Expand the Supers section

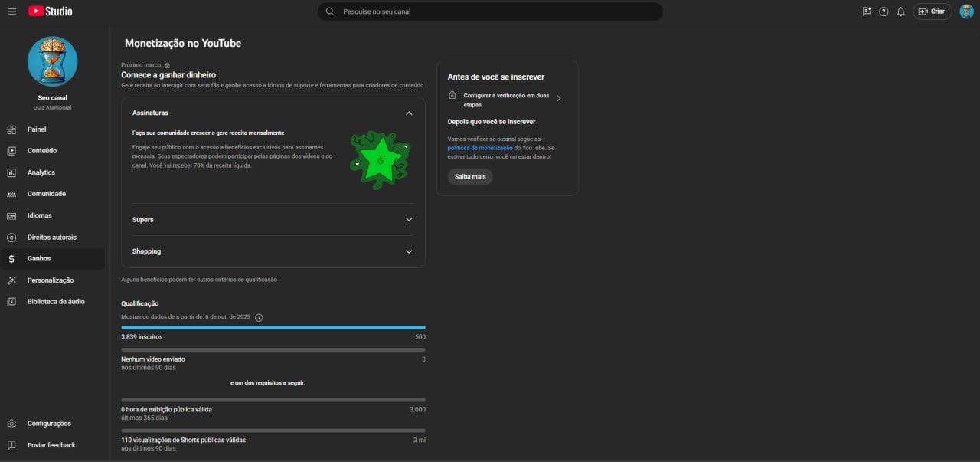(409, 220)
